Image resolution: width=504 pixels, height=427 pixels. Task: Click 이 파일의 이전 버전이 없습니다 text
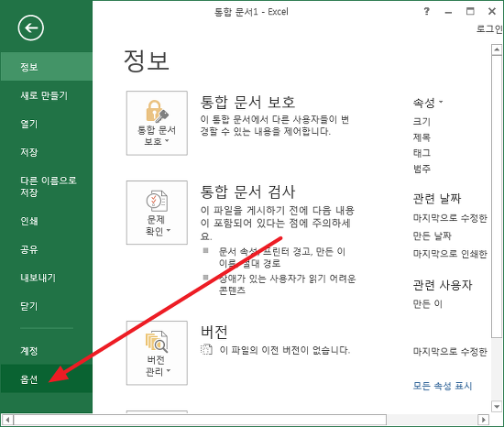[x=284, y=350]
